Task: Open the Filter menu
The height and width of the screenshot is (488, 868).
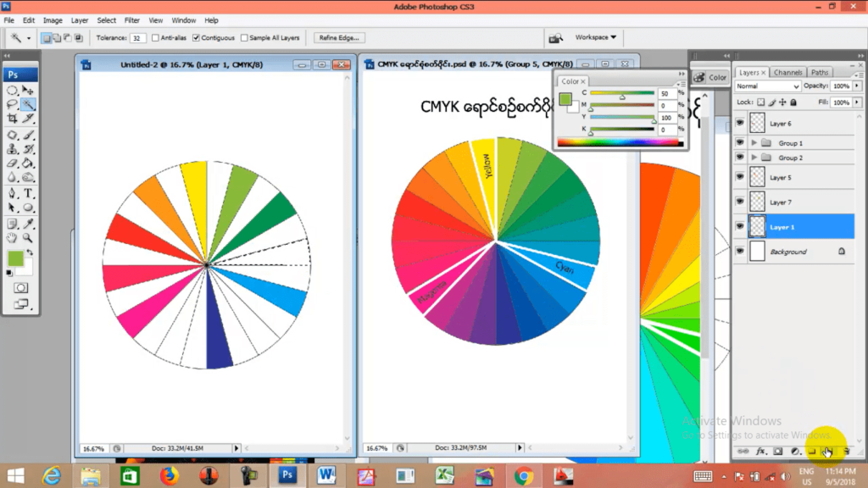Action: click(131, 20)
